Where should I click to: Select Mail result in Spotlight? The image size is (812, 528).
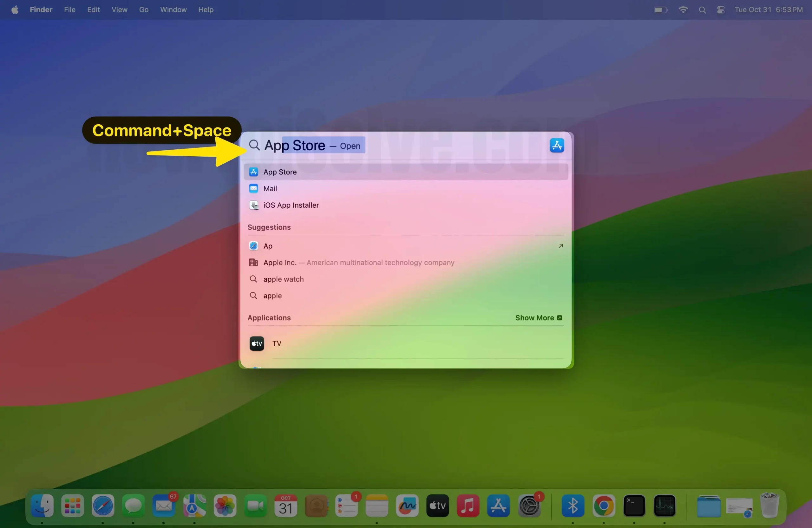coord(406,189)
